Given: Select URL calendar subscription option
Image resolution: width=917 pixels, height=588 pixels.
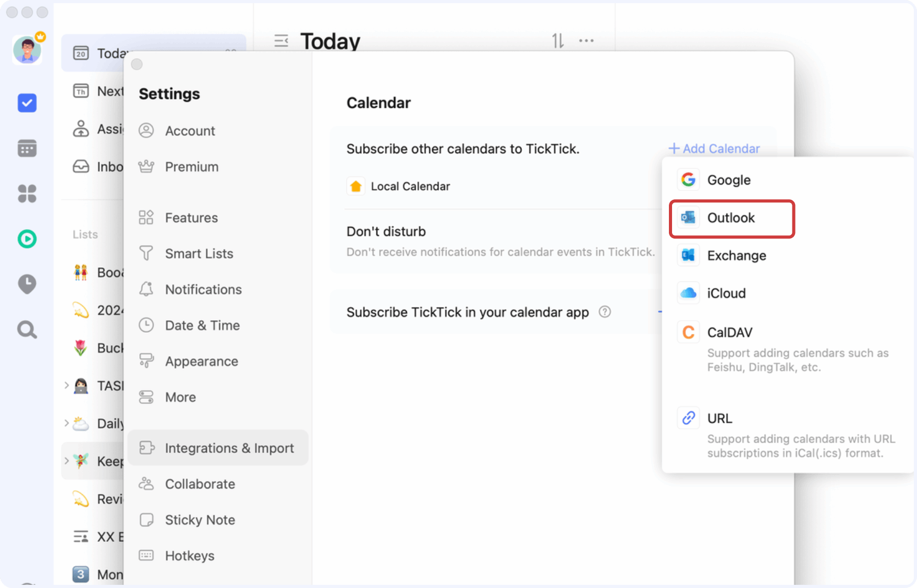Looking at the screenshot, I should coord(788,434).
